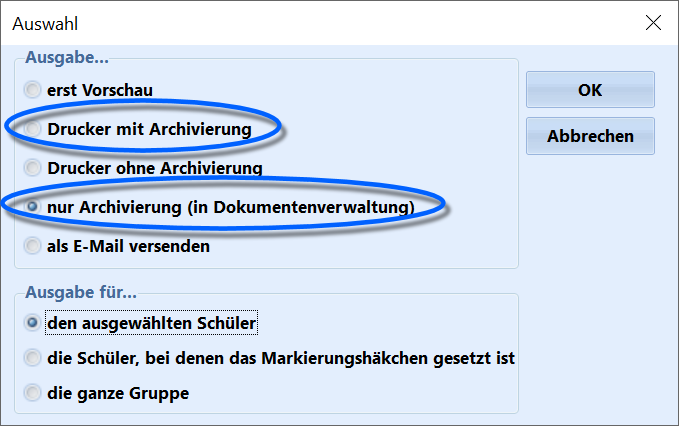This screenshot has width=679, height=426.
Task: Click the 'als E-Mail versenden' label text
Action: coord(128,246)
